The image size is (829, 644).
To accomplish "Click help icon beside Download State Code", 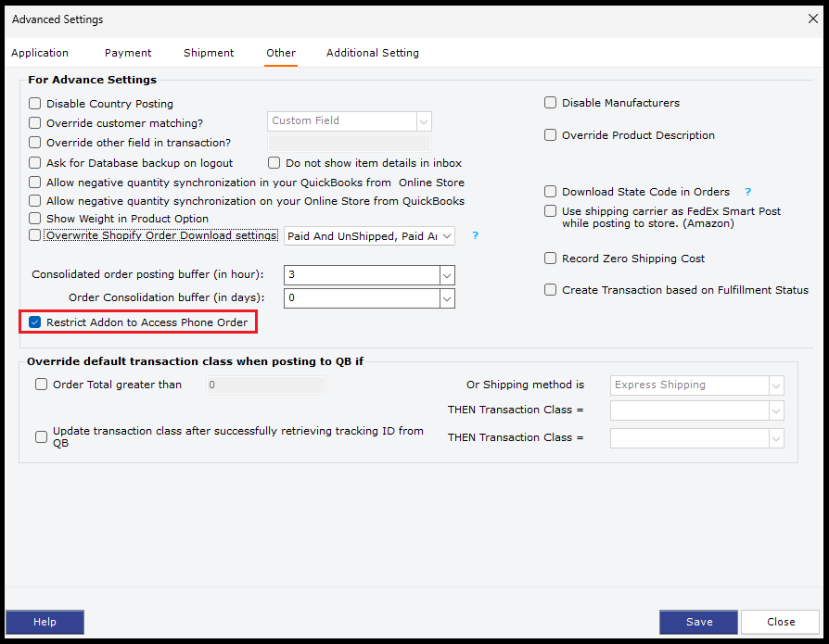I will click(747, 193).
